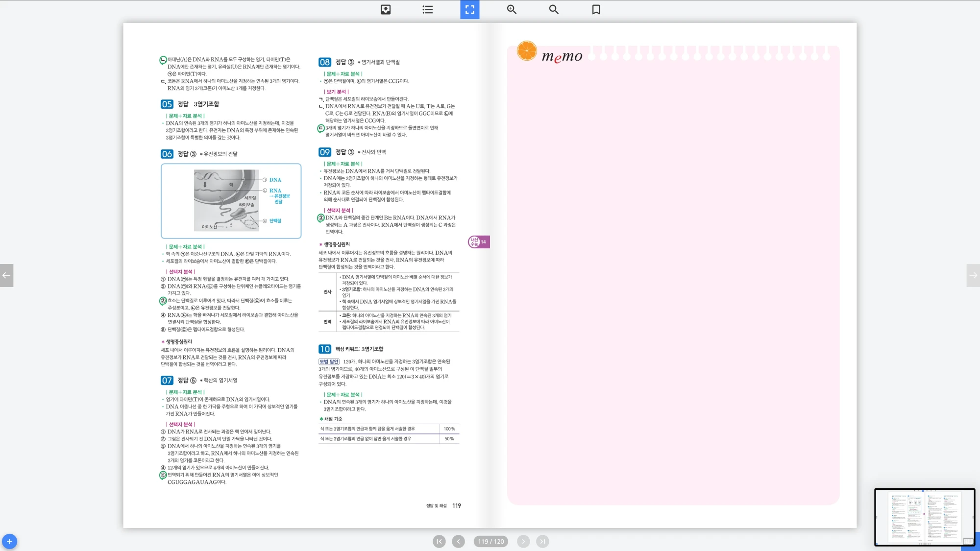Click the orange memo icon
Image resolution: width=980 pixels, height=551 pixels.
tap(527, 51)
